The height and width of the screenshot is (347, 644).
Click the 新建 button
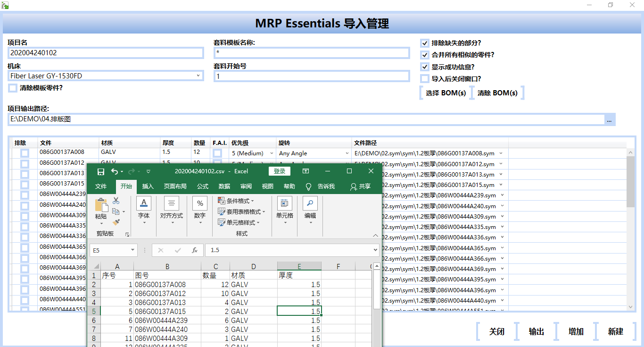616,331
